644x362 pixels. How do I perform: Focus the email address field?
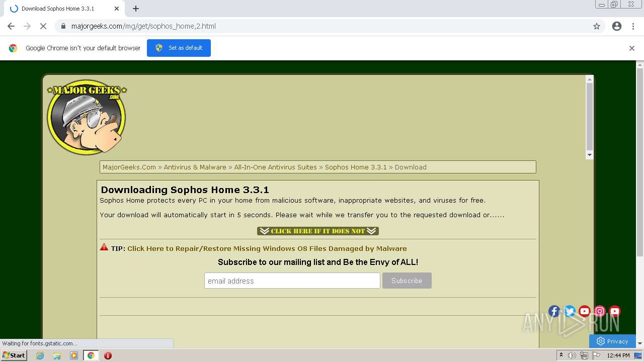tap(292, 281)
